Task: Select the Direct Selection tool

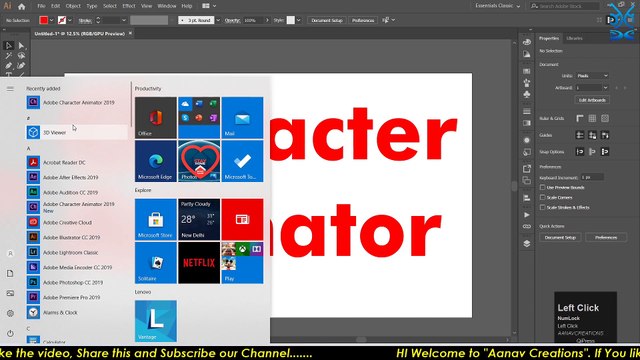Action: pyautogui.click(x=21, y=46)
